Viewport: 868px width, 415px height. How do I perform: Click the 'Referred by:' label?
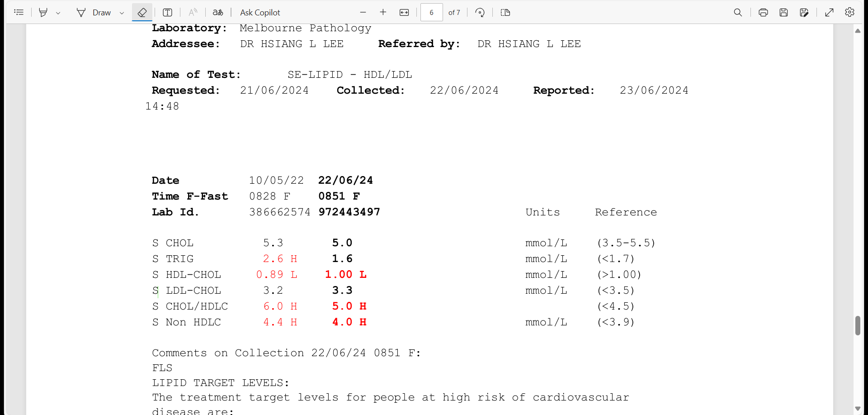click(x=419, y=44)
